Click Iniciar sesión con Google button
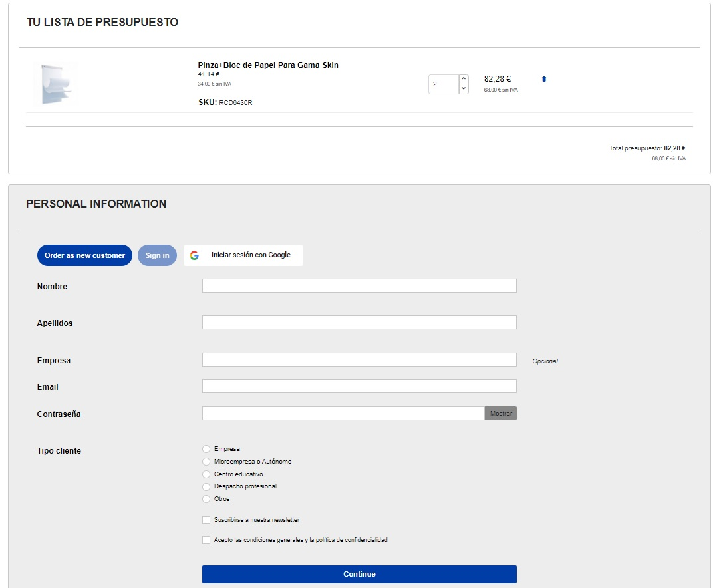The width and height of the screenshot is (723, 588). point(243,255)
